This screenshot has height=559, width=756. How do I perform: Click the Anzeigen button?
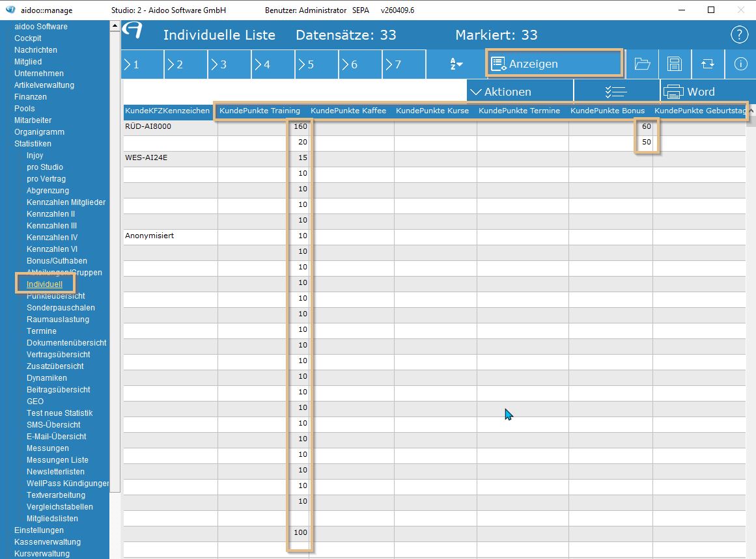coord(554,64)
